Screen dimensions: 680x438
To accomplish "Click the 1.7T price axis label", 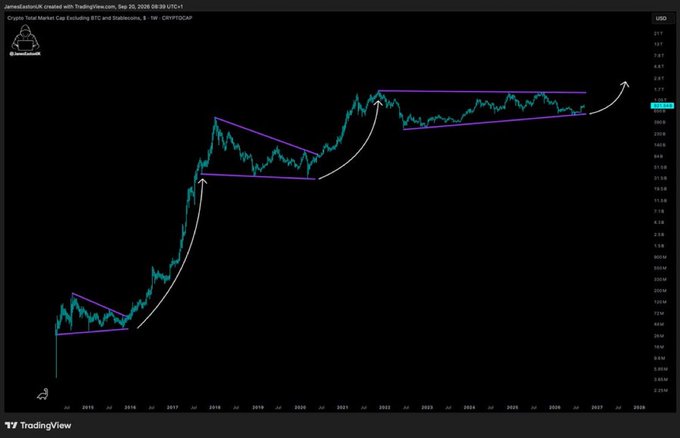I will click(659, 90).
